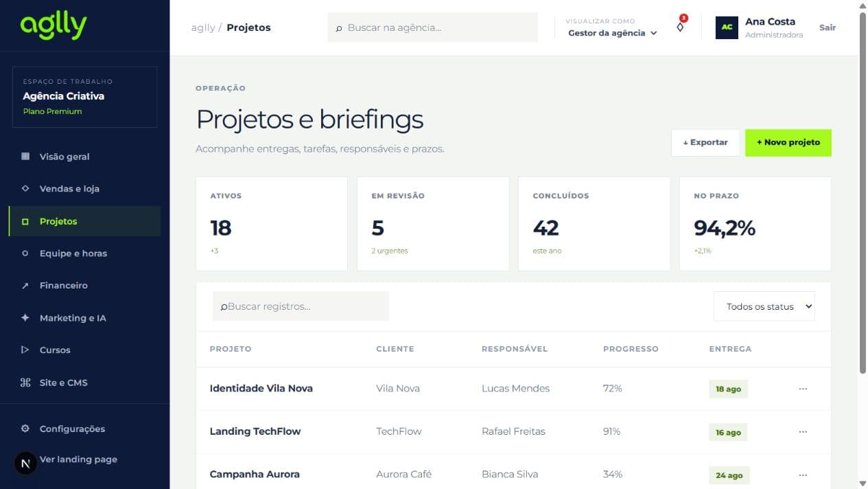Open the Landing TechFlow project
Image resolution: width=868 pixels, height=489 pixels.
coord(255,431)
